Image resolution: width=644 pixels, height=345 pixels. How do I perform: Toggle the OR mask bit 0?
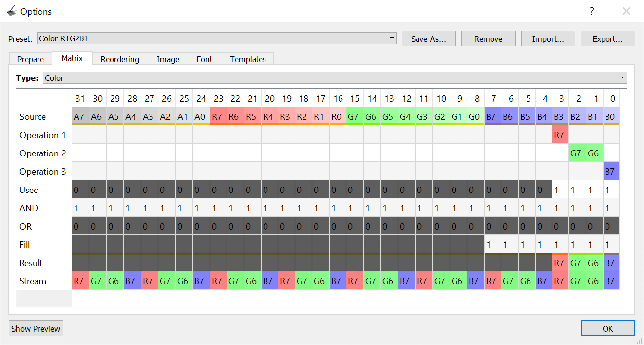click(610, 226)
